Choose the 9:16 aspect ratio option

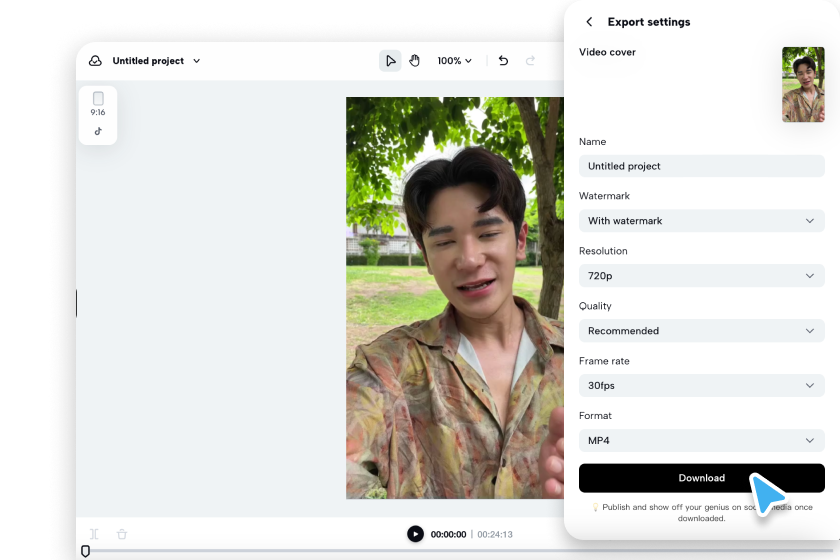point(98,104)
